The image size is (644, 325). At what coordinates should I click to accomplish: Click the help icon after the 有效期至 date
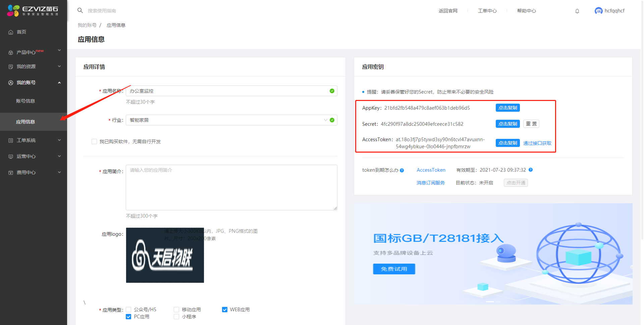[x=531, y=170]
